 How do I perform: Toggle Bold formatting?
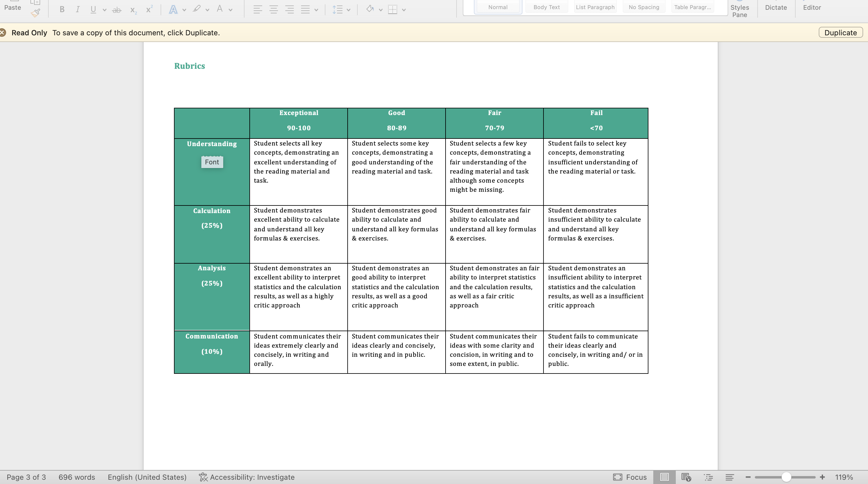[62, 9]
